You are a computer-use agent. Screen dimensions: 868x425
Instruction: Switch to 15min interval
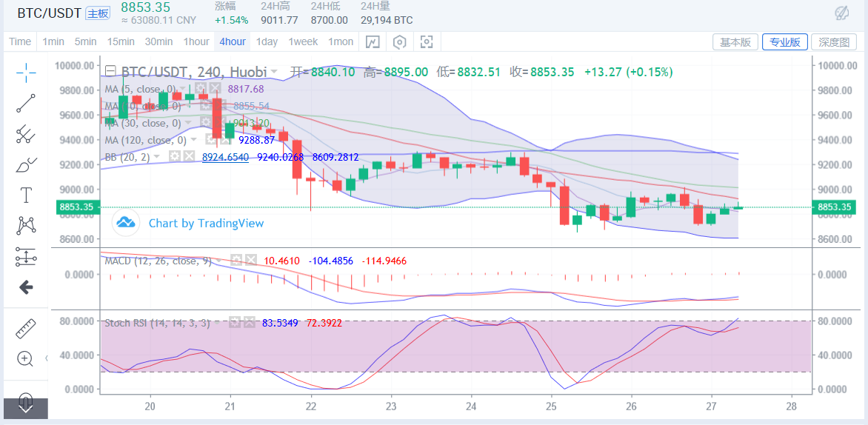click(x=121, y=41)
